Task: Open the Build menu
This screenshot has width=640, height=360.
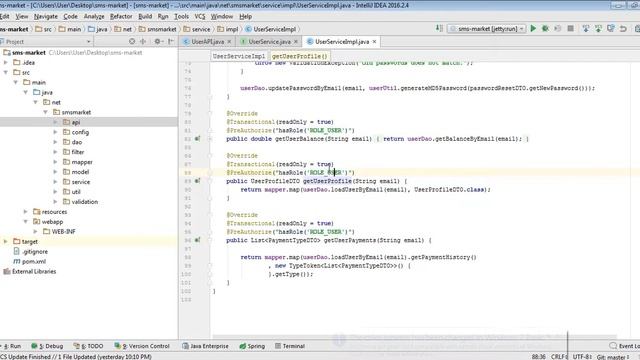Action: [x=145, y=16]
